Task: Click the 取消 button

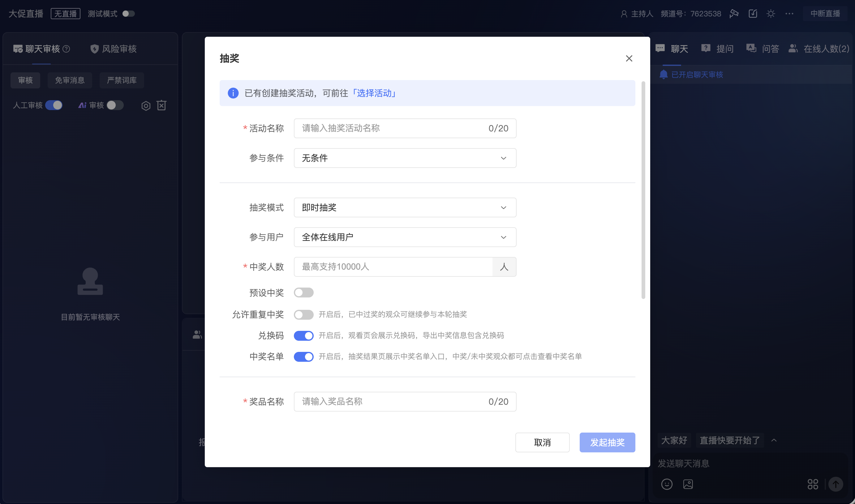Action: click(x=542, y=442)
